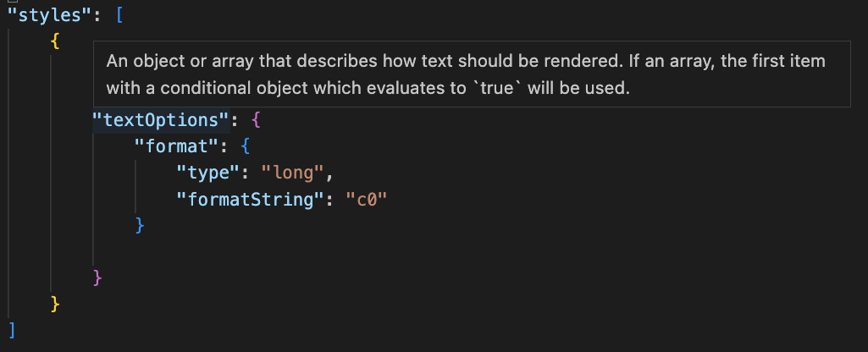The height and width of the screenshot is (352, 868).
Task: Click the pink closing brace of textOptions
Action: pos(97,277)
